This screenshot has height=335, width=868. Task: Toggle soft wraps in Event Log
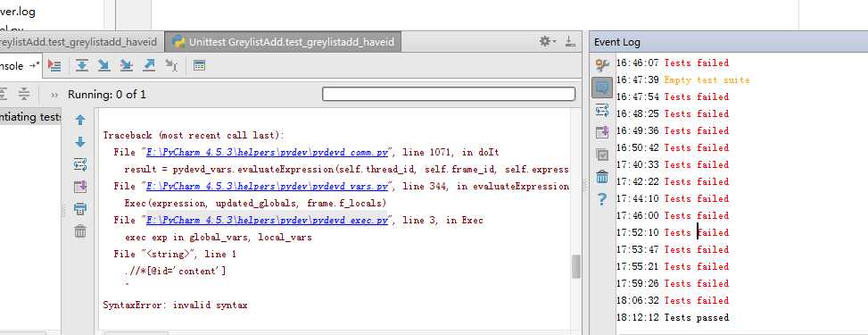tap(602, 111)
